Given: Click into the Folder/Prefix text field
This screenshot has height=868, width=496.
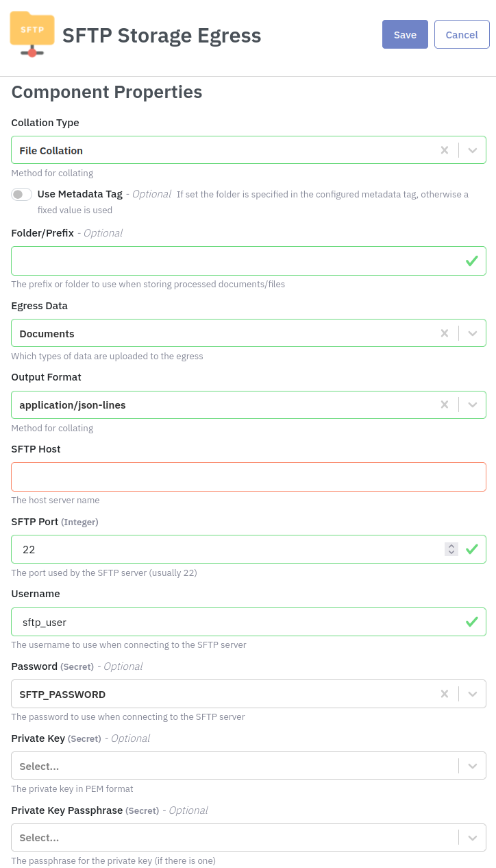Looking at the screenshot, I should pyautogui.click(x=249, y=261).
